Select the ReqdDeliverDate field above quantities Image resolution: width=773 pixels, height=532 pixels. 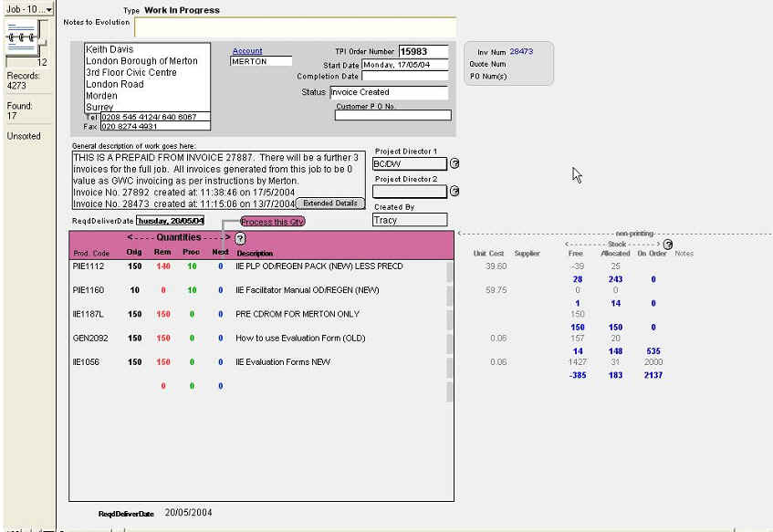pyautogui.click(x=170, y=221)
